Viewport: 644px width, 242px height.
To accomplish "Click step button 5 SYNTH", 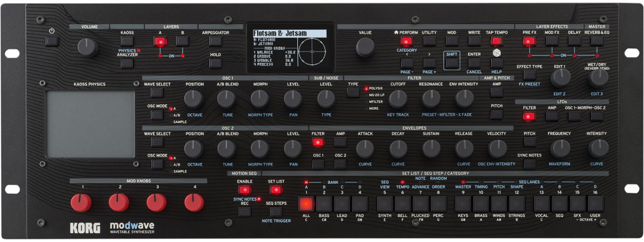I will (385, 204).
